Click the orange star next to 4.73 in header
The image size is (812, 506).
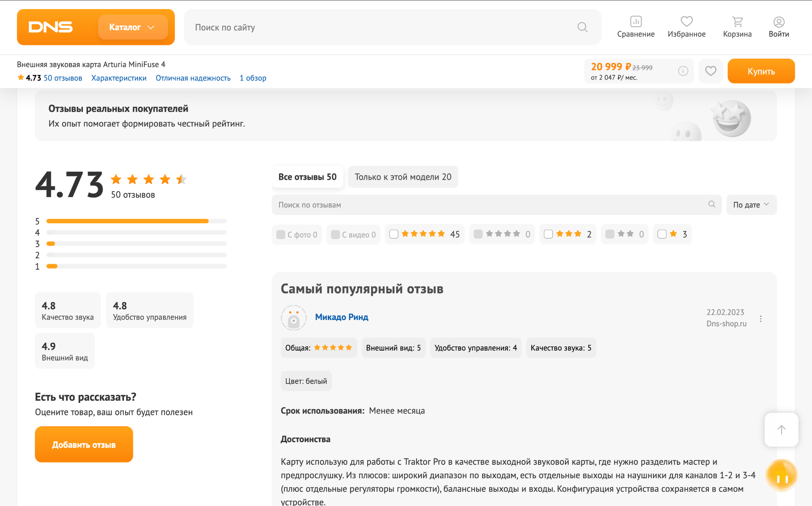[21, 78]
